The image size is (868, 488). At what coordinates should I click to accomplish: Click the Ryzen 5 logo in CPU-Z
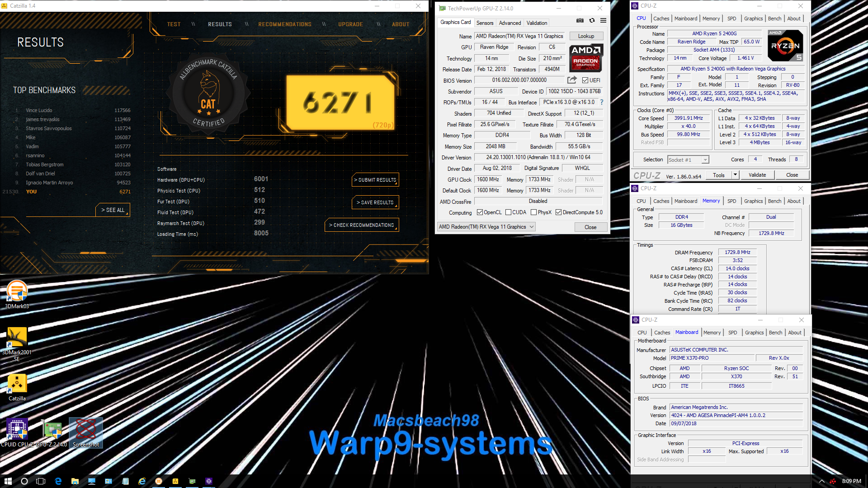click(x=785, y=46)
